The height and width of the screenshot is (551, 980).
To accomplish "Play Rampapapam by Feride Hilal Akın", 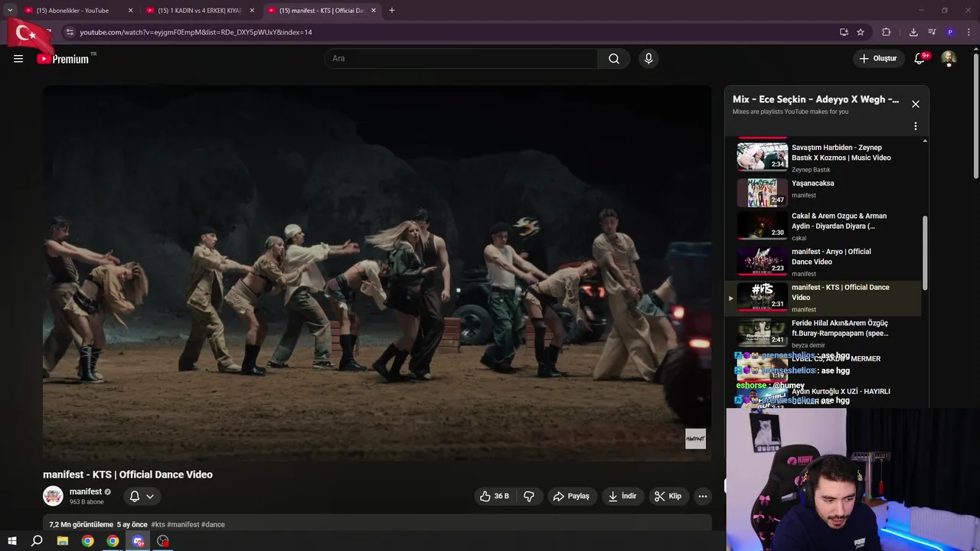I will pos(824,334).
